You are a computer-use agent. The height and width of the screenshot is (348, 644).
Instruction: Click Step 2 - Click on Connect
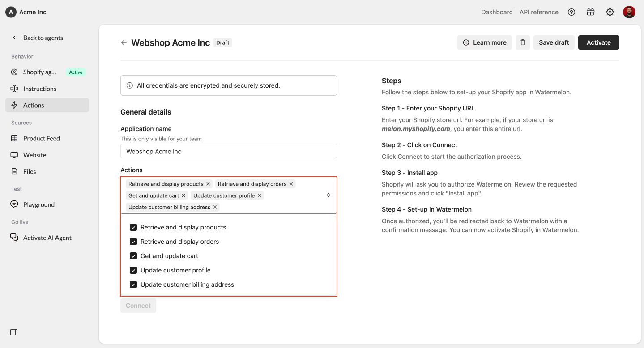(x=419, y=145)
